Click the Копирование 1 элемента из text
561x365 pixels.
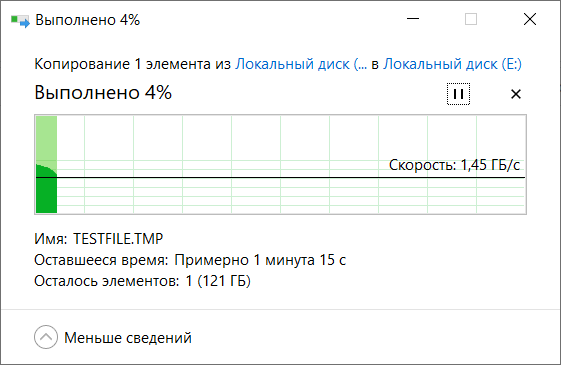[x=132, y=64]
